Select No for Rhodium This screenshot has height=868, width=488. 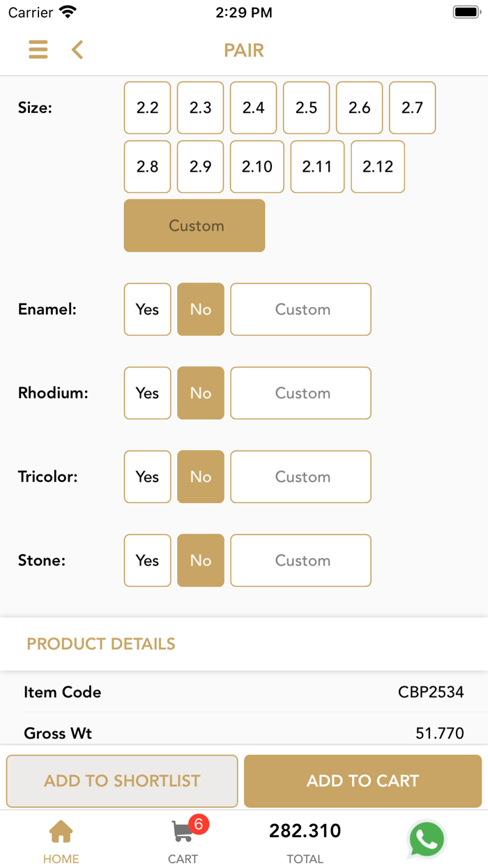(201, 393)
